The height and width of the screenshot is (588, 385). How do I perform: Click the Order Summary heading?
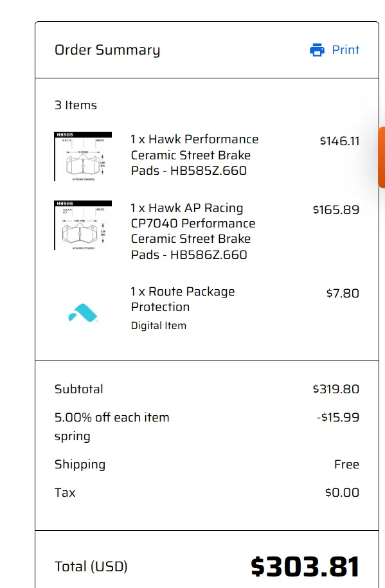pos(107,50)
